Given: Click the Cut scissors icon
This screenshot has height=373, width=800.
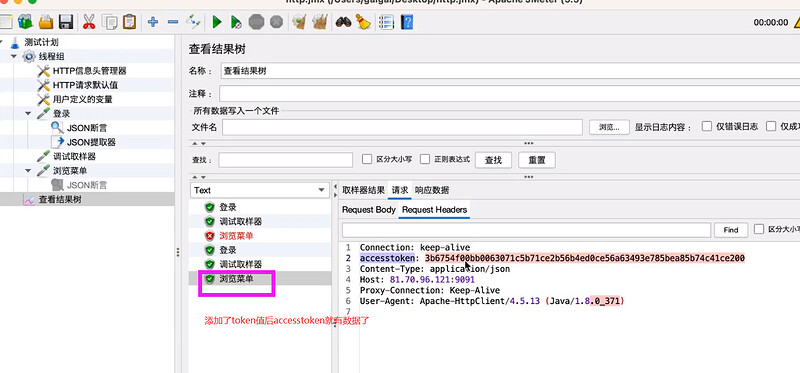Looking at the screenshot, I should click(89, 21).
